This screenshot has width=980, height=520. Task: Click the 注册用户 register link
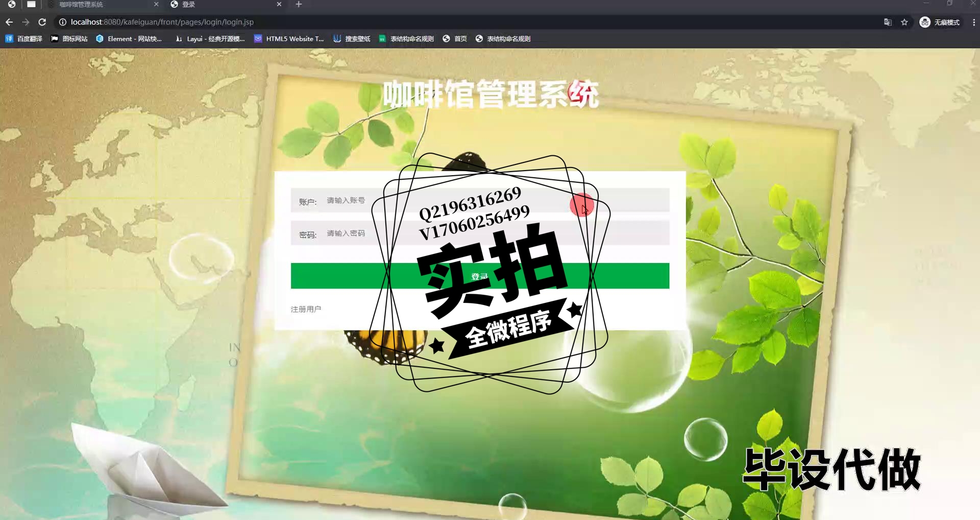pos(306,309)
